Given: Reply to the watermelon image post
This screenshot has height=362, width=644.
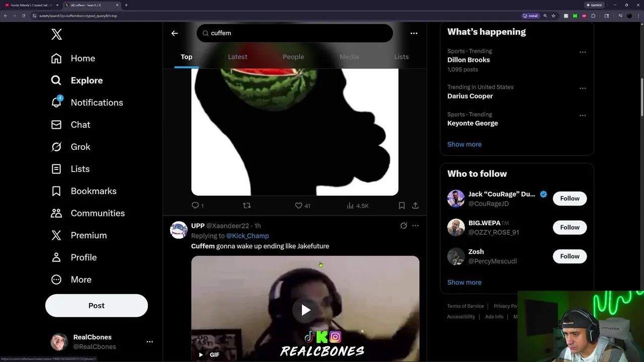Looking at the screenshot, I should click(x=198, y=206).
